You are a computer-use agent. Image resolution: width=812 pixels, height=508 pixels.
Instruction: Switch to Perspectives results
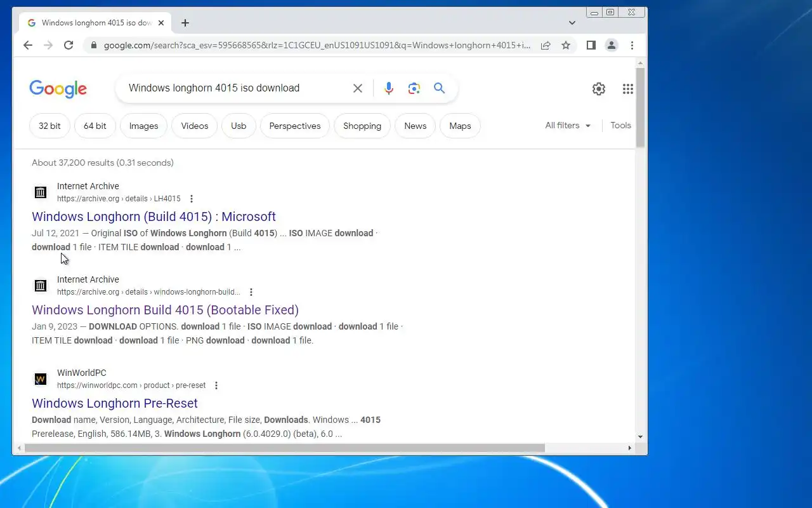pyautogui.click(x=295, y=126)
